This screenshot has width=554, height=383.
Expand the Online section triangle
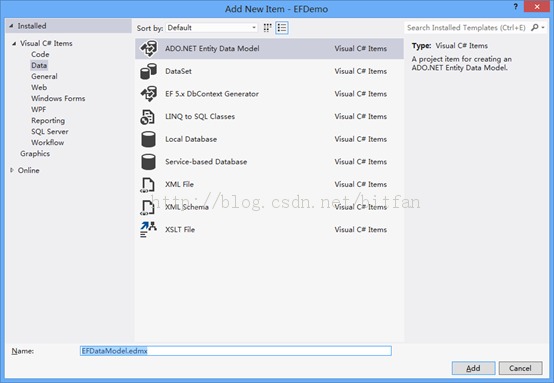[x=12, y=170]
